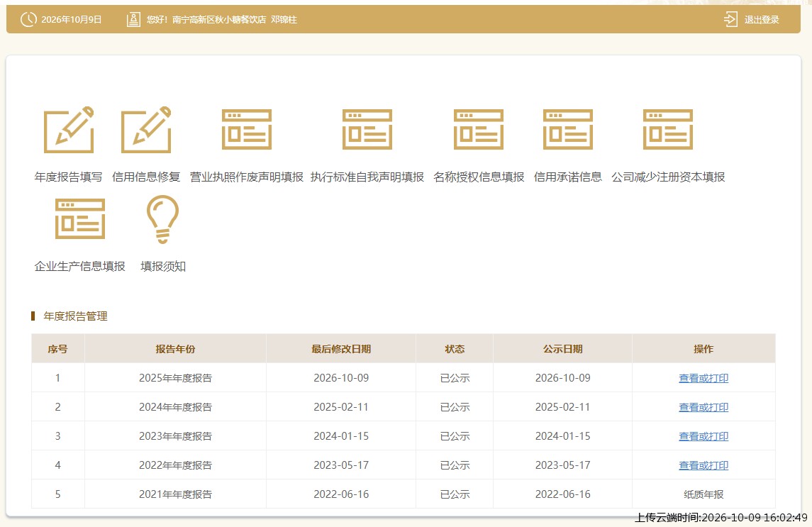Screen dimensions: 812x527
Task: Open 查看或打印 for 2023年年度报告
Action: click(703, 436)
